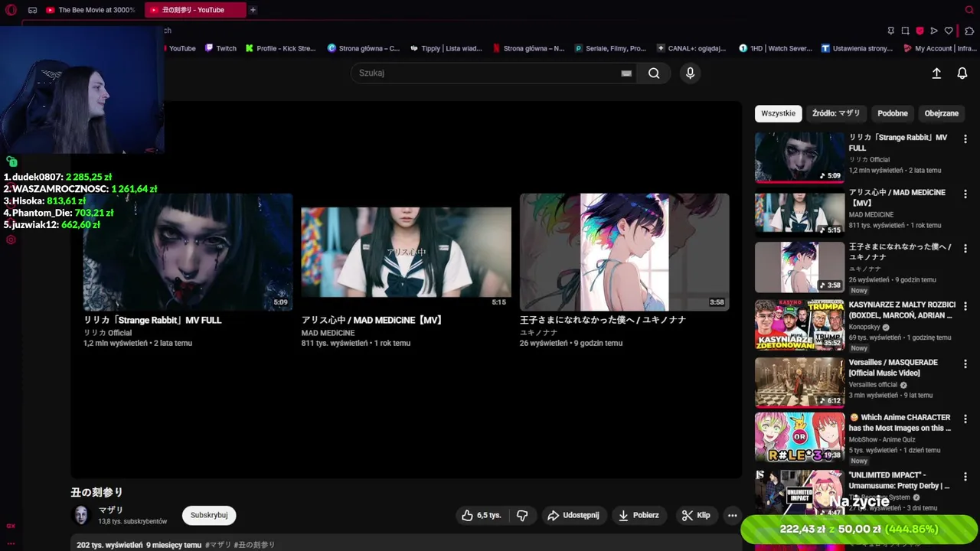Image resolution: width=980 pixels, height=551 pixels.
Task: Click the Subskrybuj button
Action: pos(209,515)
